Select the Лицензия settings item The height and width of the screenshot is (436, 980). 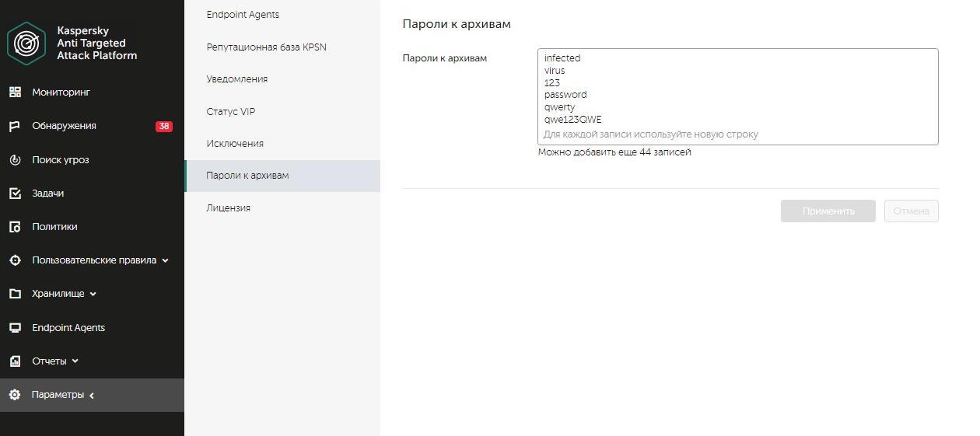pos(228,208)
